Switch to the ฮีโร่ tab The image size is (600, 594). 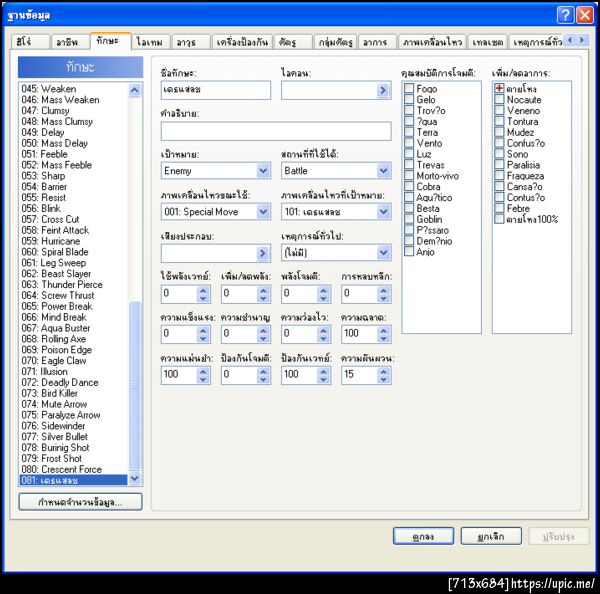pyautogui.click(x=30, y=42)
